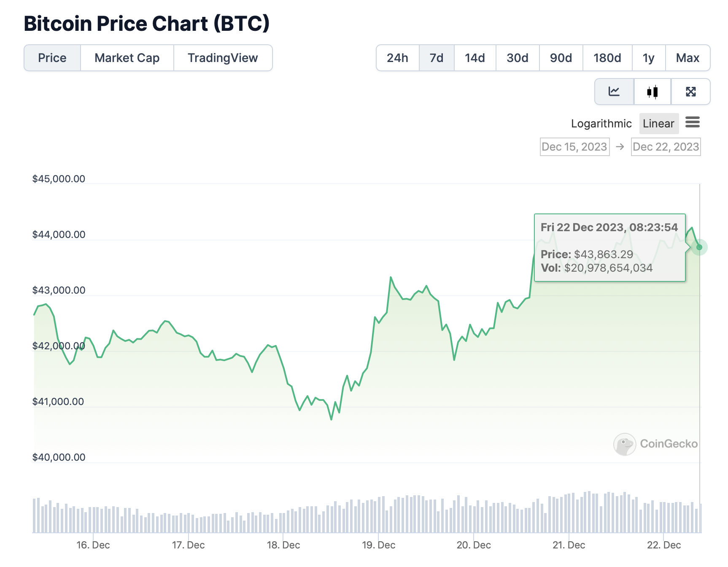Click the green price point marker
The width and height of the screenshot is (728, 567).
[x=699, y=247]
